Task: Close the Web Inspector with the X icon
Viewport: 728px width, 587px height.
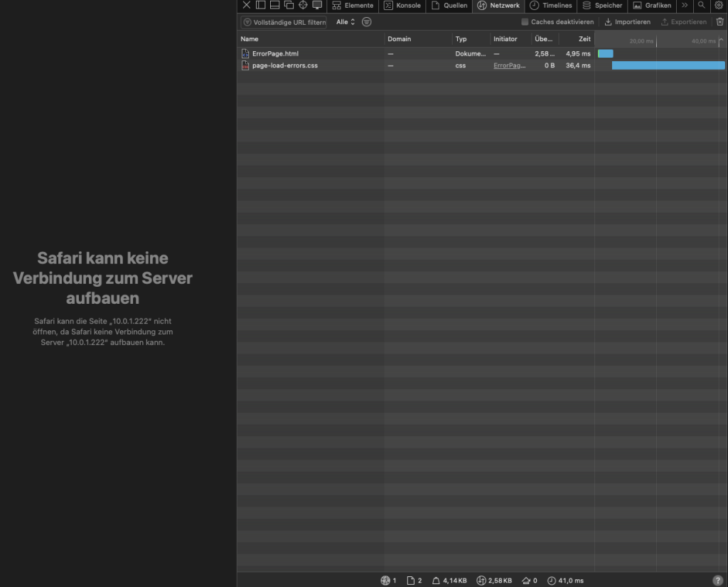Action: pos(247,5)
